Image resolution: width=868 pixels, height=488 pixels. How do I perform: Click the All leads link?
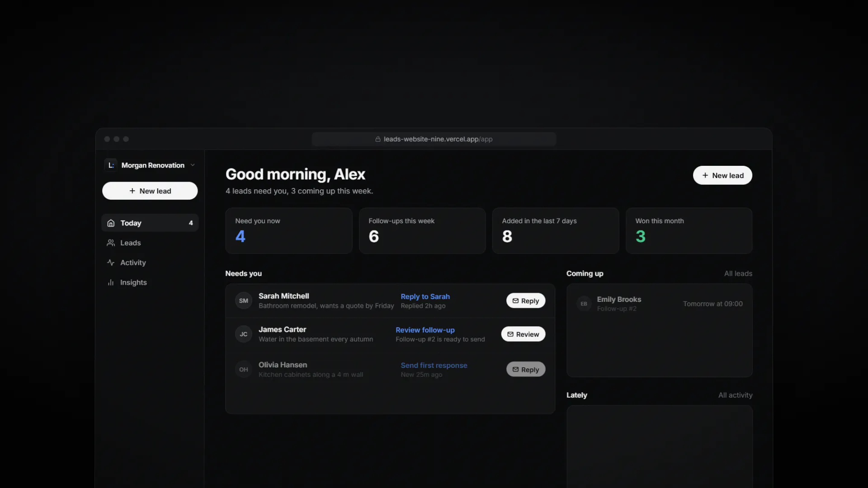738,273
